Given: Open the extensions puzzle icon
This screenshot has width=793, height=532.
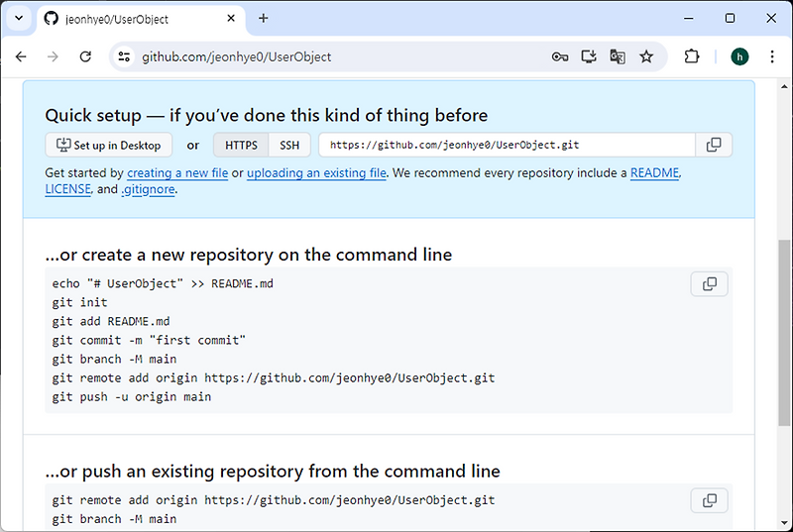Looking at the screenshot, I should [691, 56].
